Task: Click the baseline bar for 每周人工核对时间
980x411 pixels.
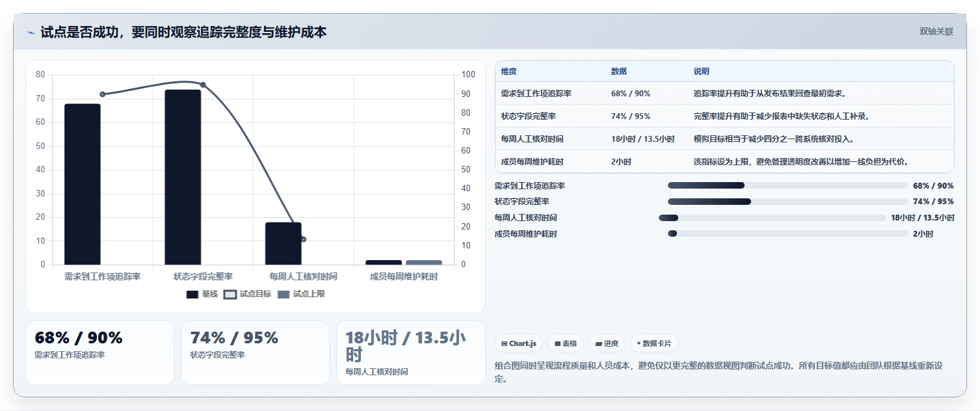Action: coord(284,243)
